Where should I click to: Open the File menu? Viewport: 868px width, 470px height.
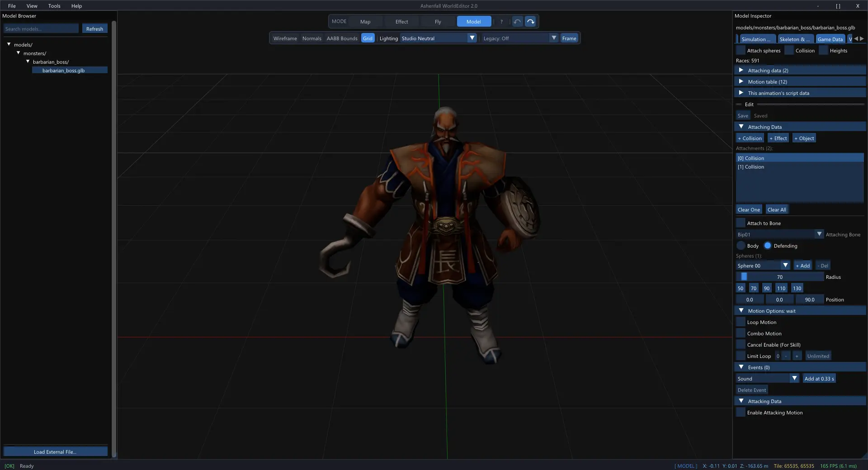(12, 6)
